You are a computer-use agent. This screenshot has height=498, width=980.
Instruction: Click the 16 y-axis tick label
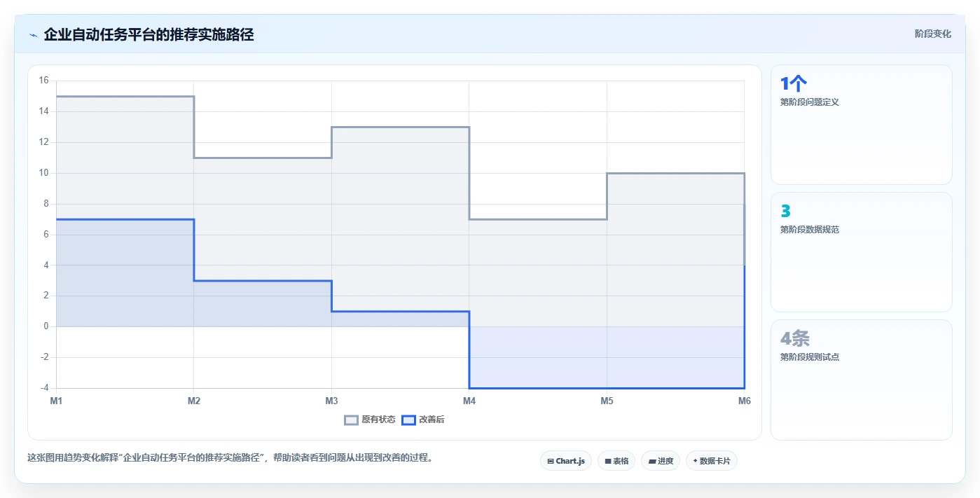43,81
